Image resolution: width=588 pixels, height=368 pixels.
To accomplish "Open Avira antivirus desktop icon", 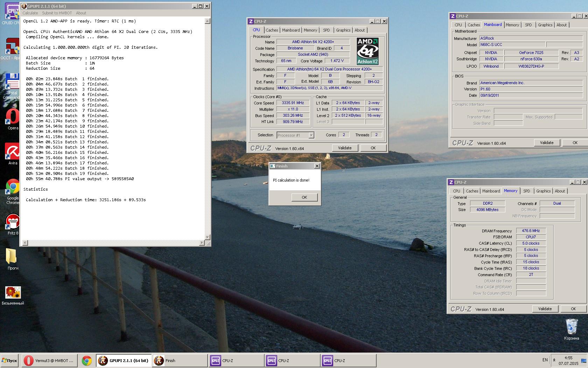I will point(13,154).
